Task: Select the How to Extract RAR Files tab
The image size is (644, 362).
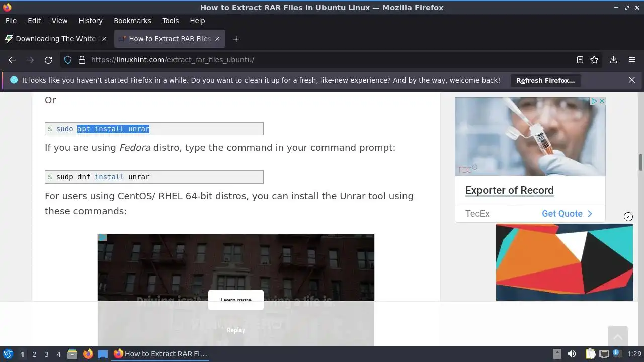Action: [x=170, y=39]
